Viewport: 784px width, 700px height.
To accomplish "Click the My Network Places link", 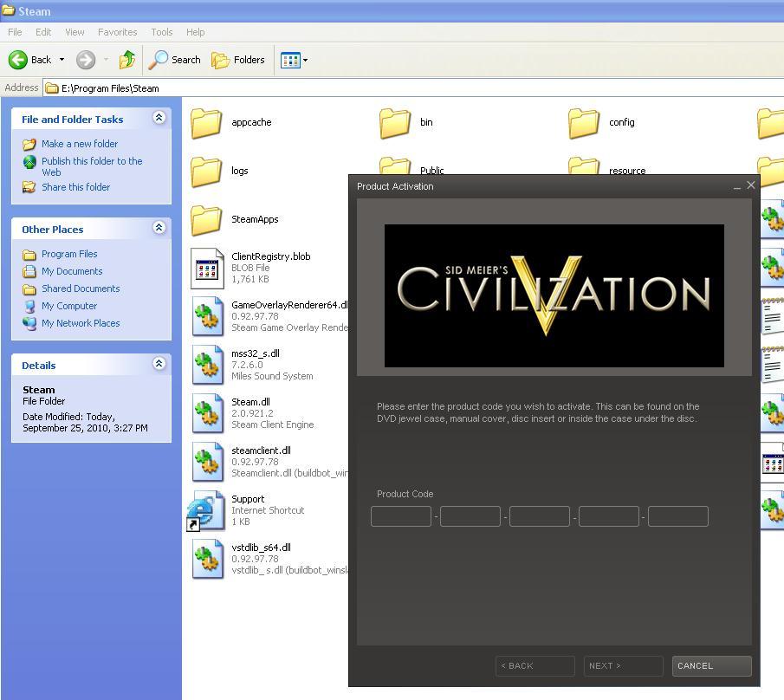I will click(x=81, y=323).
